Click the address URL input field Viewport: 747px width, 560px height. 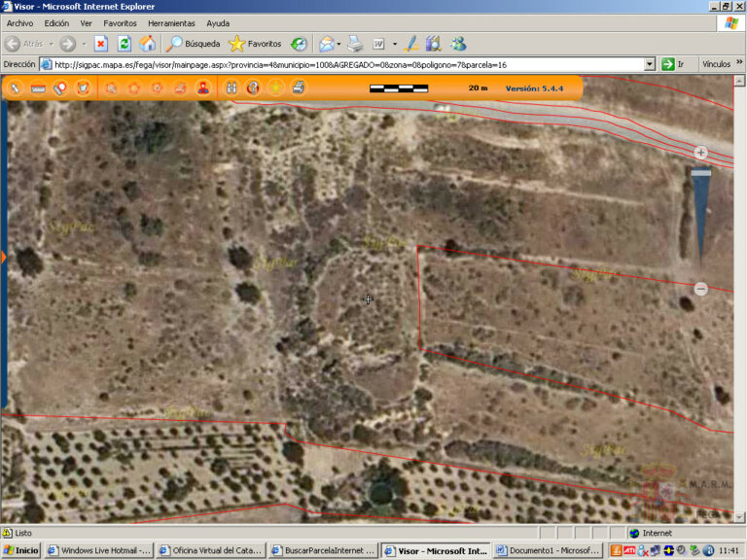[340, 64]
